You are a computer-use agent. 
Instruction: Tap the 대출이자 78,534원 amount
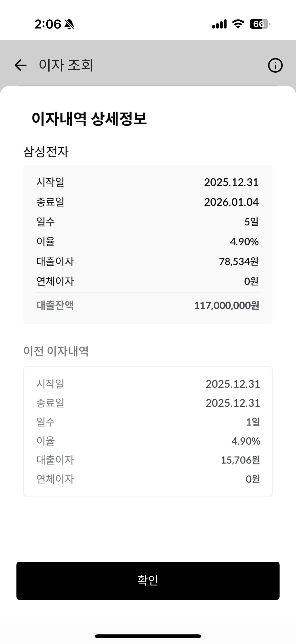tap(239, 262)
